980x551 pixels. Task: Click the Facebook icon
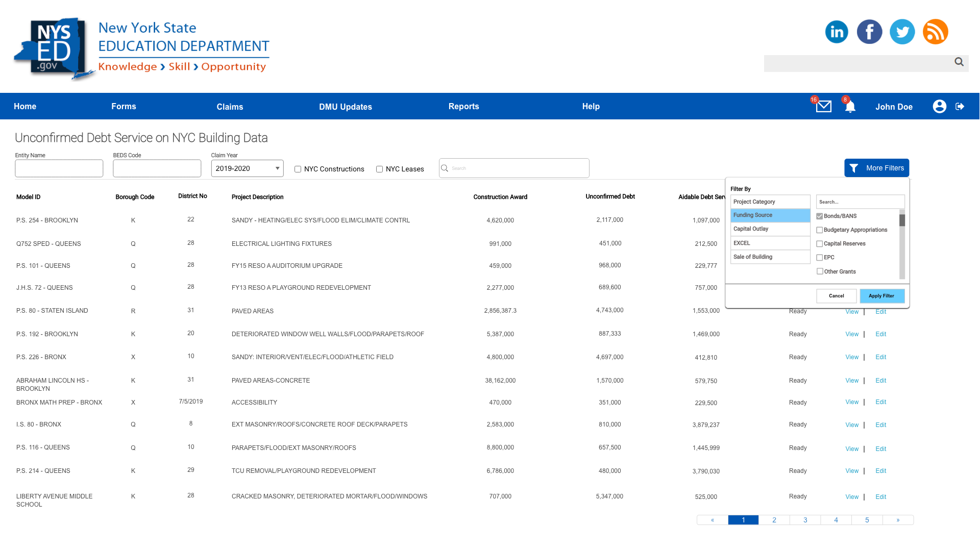[869, 32]
